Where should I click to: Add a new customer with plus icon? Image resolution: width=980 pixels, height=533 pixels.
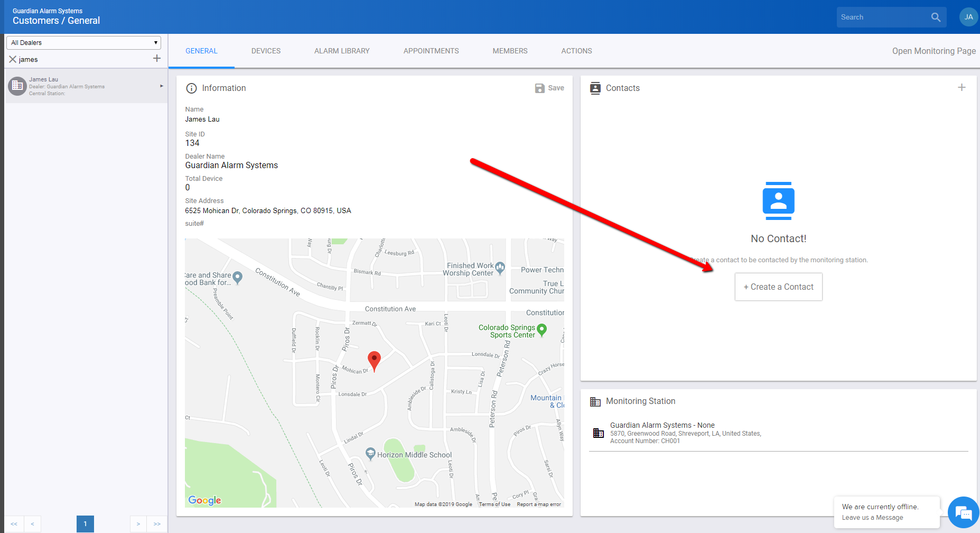tap(157, 58)
